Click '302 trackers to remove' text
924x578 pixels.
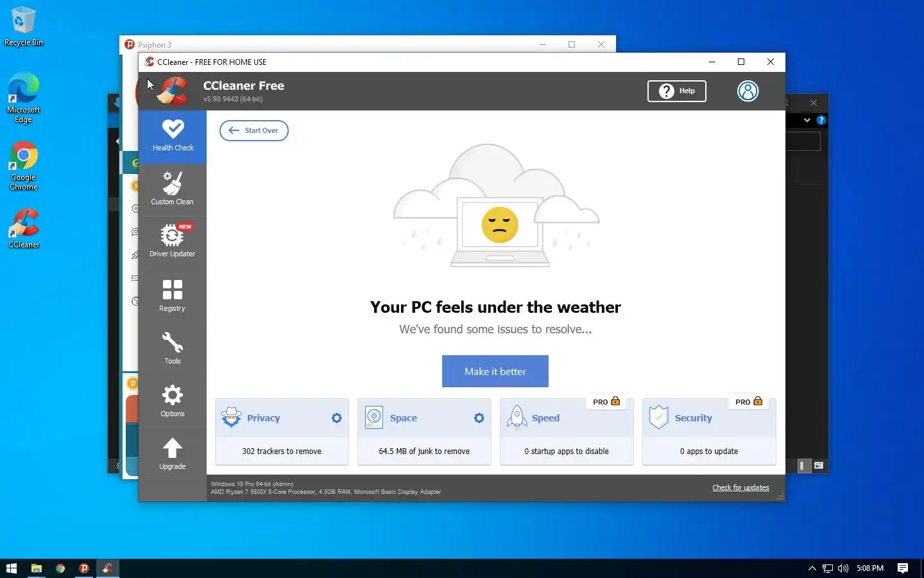pos(282,451)
